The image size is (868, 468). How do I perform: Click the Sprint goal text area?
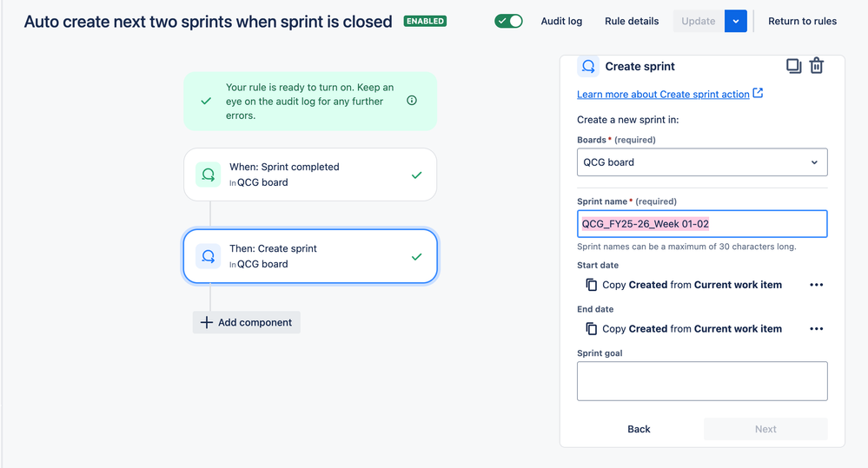coord(702,381)
